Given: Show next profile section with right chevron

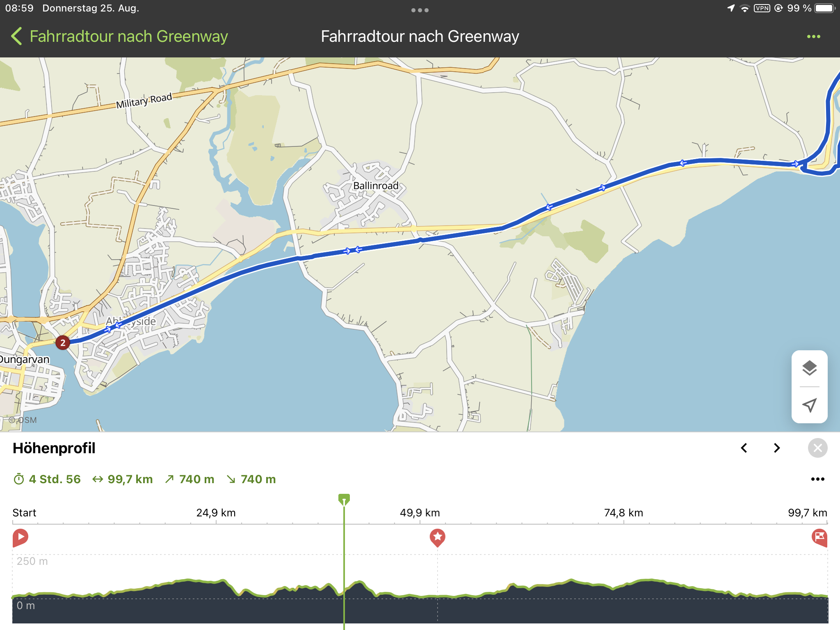Looking at the screenshot, I should (776, 448).
